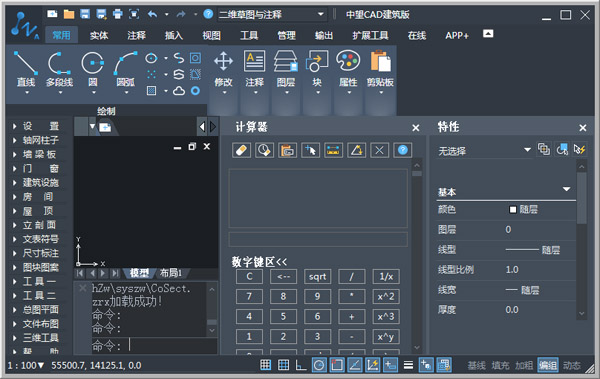Toggle 基线 in status bar

(x=476, y=366)
